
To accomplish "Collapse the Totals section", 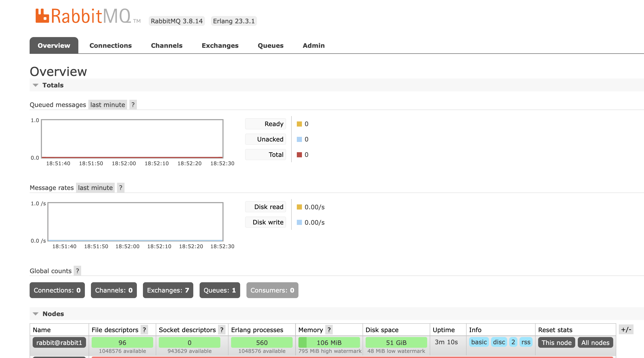I will 53,85.
